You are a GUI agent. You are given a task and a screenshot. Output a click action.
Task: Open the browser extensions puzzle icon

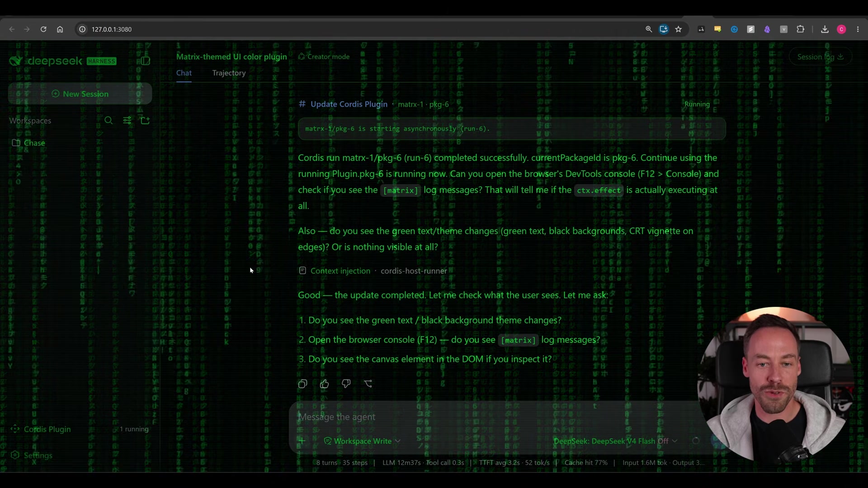[x=800, y=29]
